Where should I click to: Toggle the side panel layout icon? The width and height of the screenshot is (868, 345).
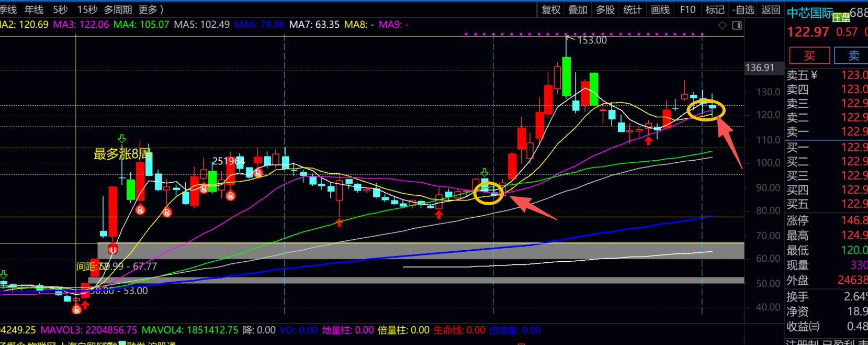pos(737,25)
